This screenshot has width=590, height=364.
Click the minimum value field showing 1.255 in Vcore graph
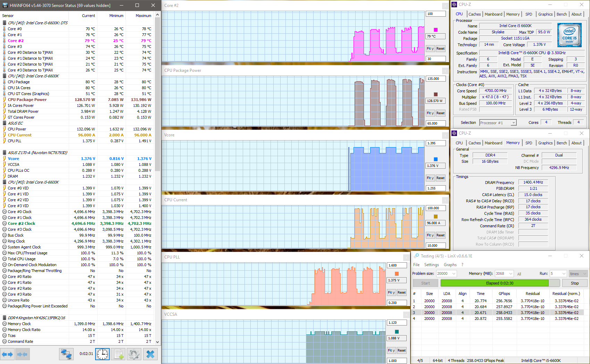click(x=436, y=188)
